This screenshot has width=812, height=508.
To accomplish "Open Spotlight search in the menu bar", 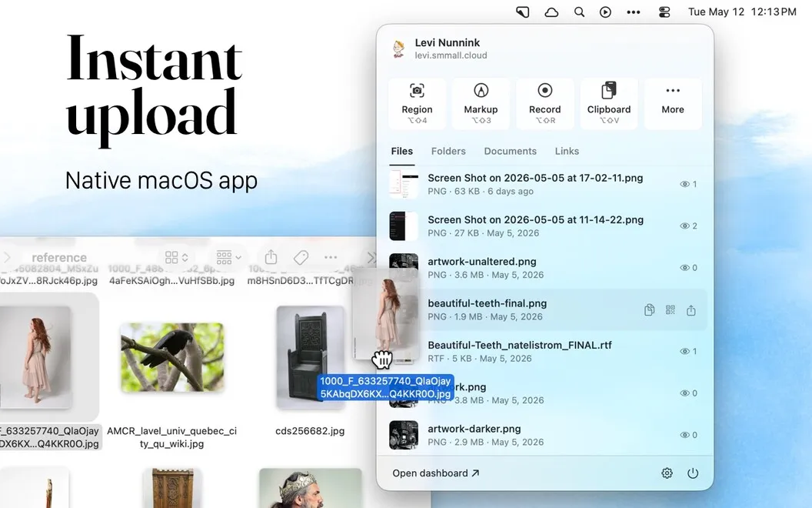I will 579,12.
